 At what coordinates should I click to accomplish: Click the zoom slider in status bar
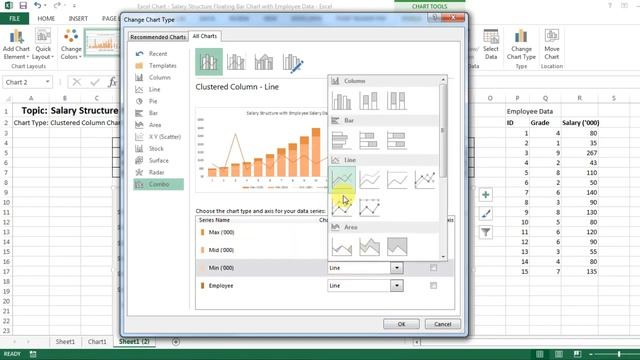pos(619,354)
